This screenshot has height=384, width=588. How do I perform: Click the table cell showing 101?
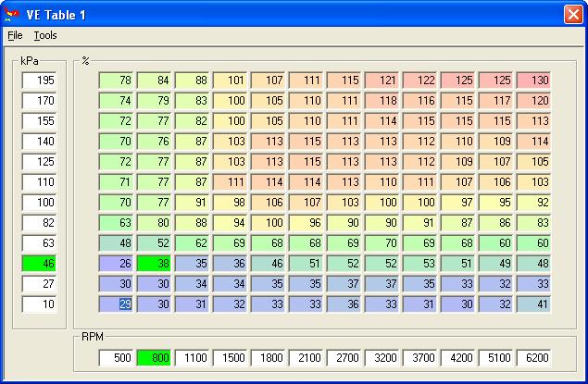[x=231, y=81]
